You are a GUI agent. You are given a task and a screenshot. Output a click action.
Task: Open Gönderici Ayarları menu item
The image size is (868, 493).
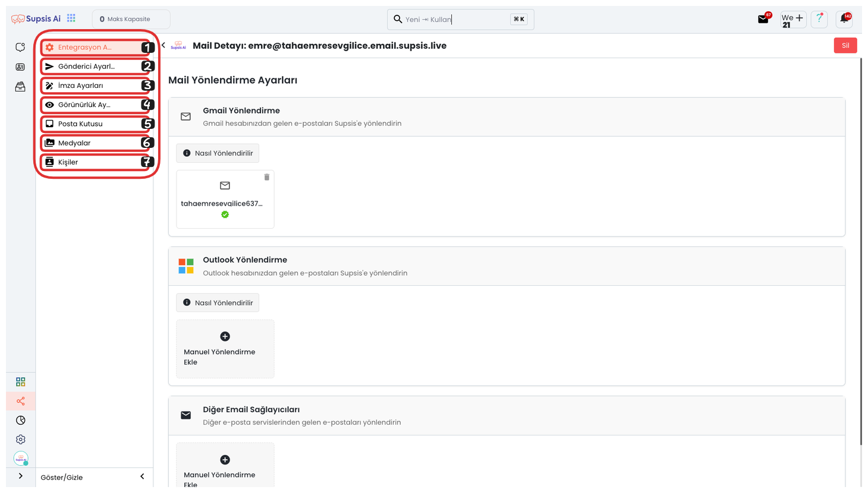click(95, 67)
